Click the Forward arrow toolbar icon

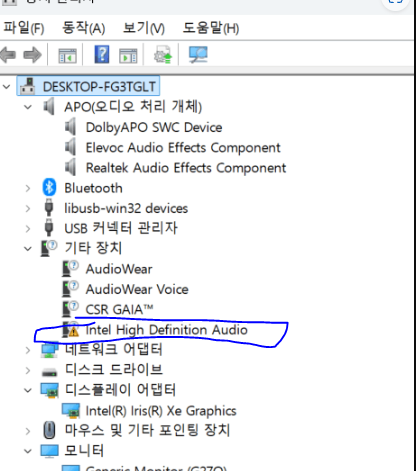[x=32, y=55]
